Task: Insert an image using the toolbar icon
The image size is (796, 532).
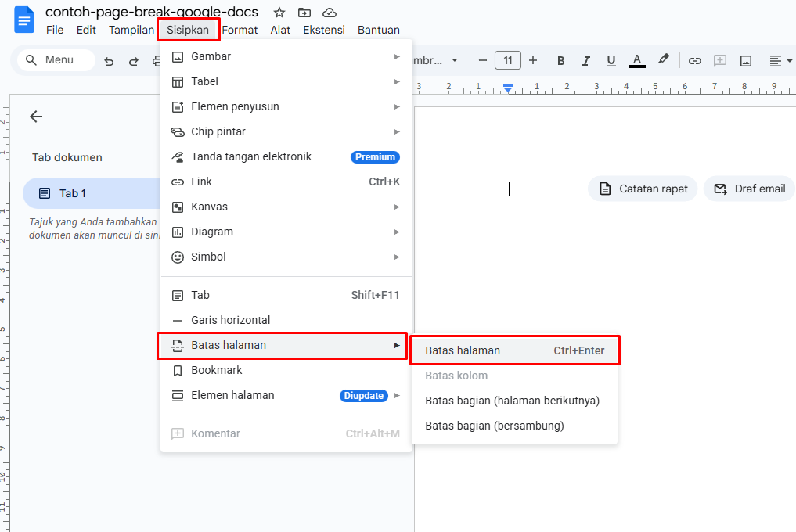Action: pos(745,60)
